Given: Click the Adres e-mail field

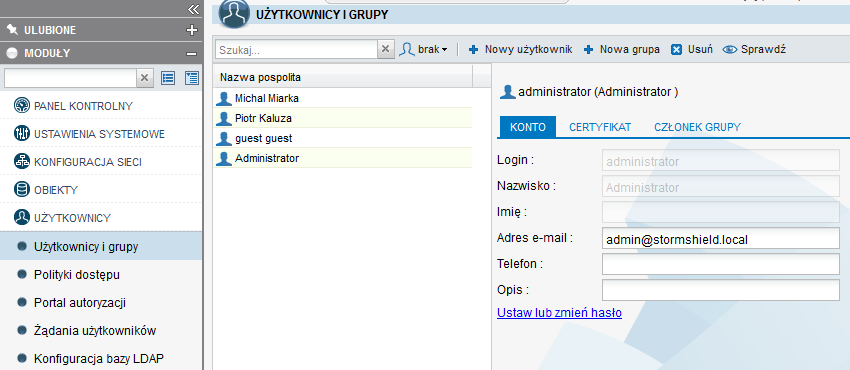Looking at the screenshot, I should (x=720, y=238).
